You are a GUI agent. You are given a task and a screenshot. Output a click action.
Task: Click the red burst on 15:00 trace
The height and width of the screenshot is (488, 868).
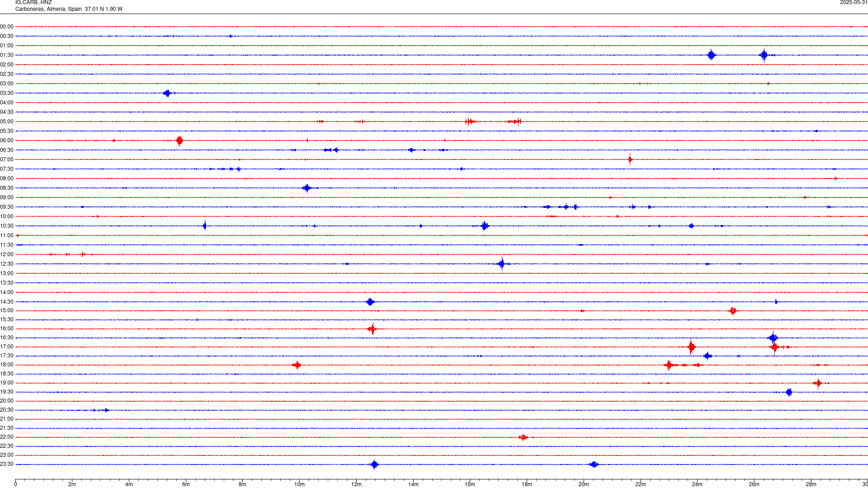point(733,310)
